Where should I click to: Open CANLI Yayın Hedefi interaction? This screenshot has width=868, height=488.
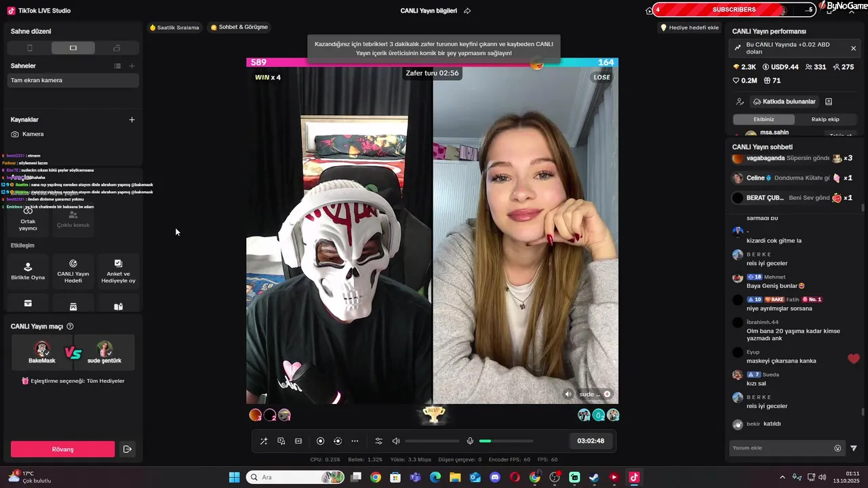pyautogui.click(x=73, y=271)
